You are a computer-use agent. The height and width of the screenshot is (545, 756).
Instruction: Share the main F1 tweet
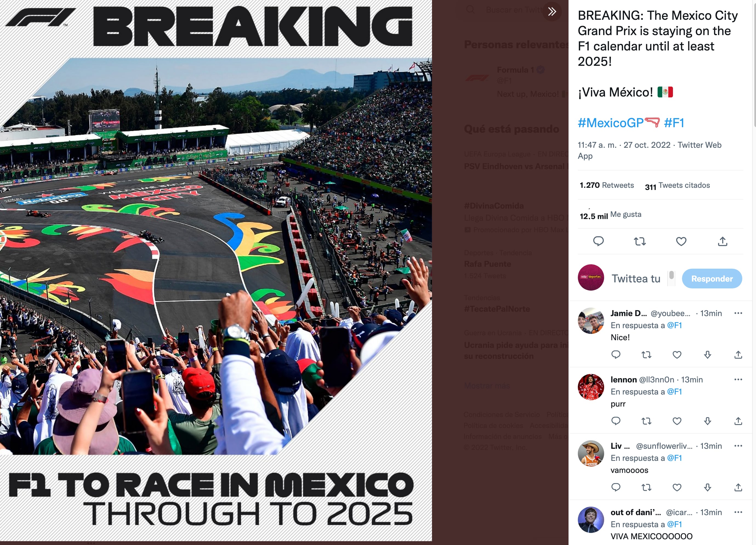[x=722, y=241]
